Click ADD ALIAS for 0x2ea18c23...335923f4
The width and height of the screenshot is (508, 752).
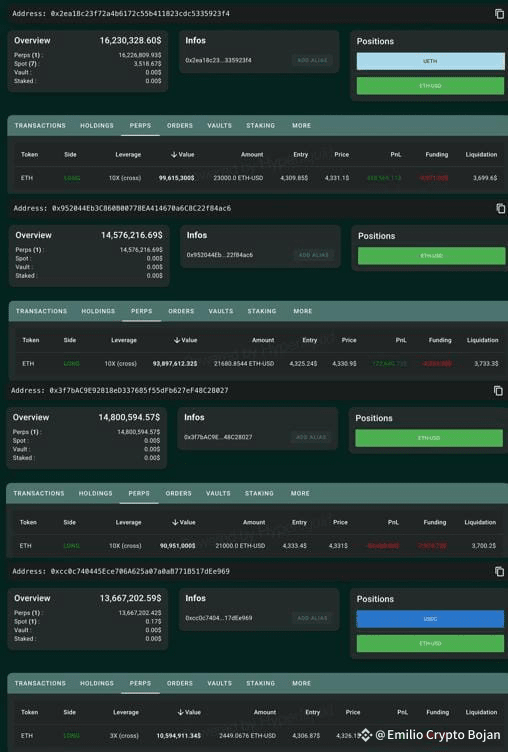click(x=312, y=60)
